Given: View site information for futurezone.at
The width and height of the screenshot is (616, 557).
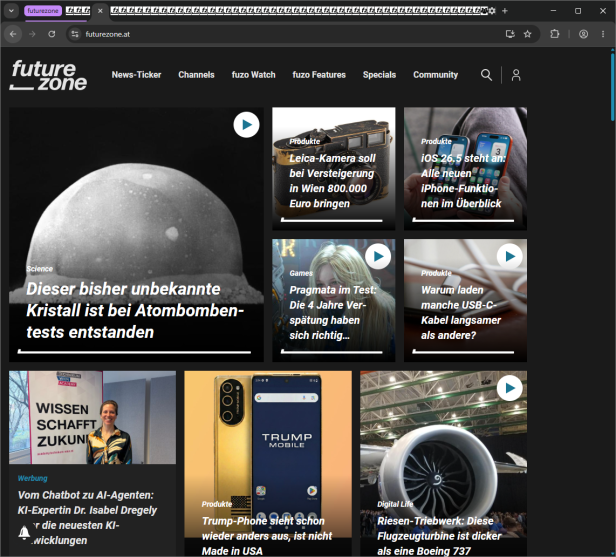Looking at the screenshot, I should click(x=75, y=34).
